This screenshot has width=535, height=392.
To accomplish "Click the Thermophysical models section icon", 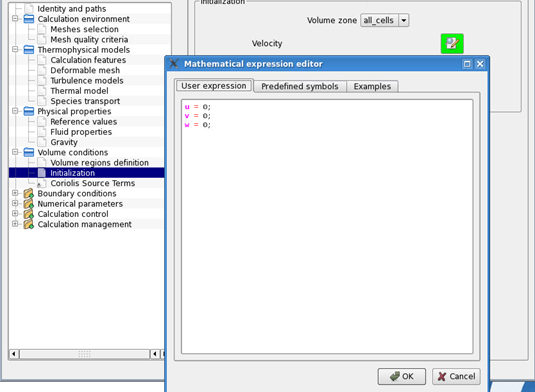I will [29, 50].
